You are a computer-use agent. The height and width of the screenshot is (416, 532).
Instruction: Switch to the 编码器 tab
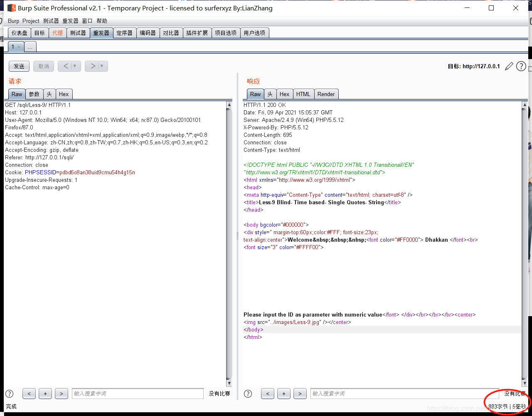pyautogui.click(x=148, y=33)
